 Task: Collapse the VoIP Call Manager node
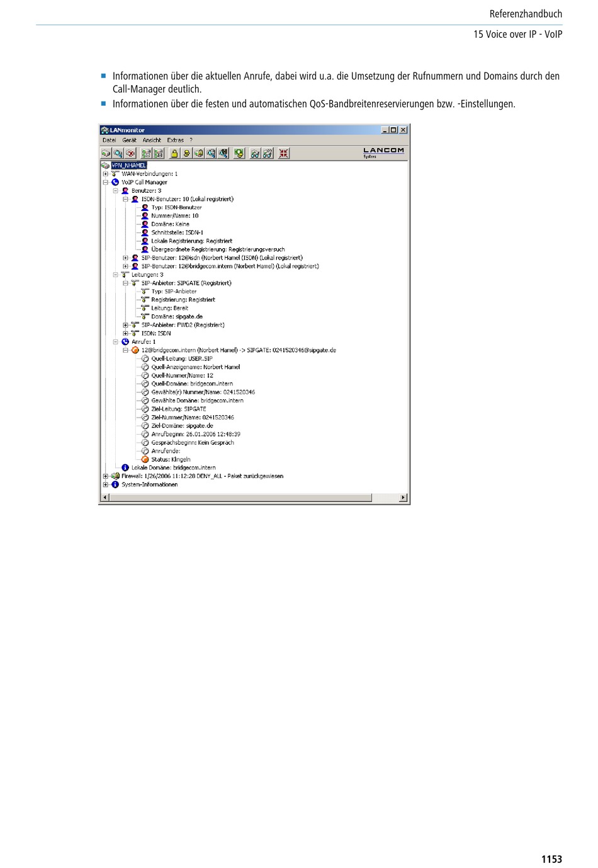(x=105, y=182)
